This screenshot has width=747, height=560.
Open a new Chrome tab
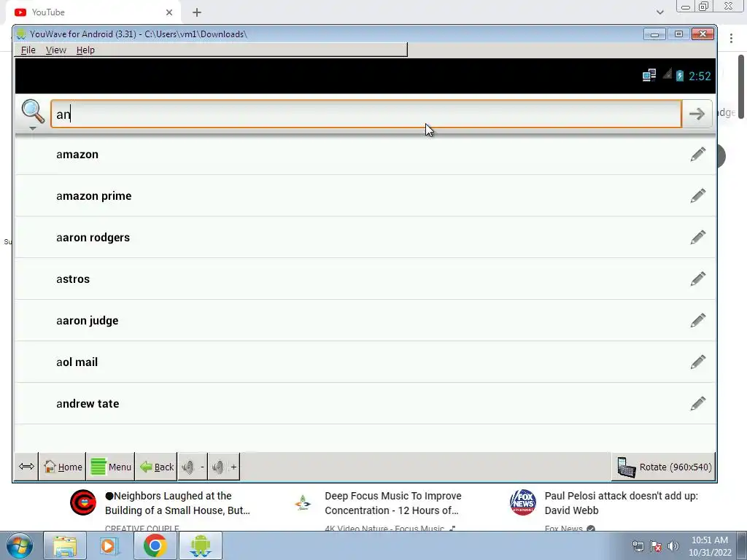(197, 12)
